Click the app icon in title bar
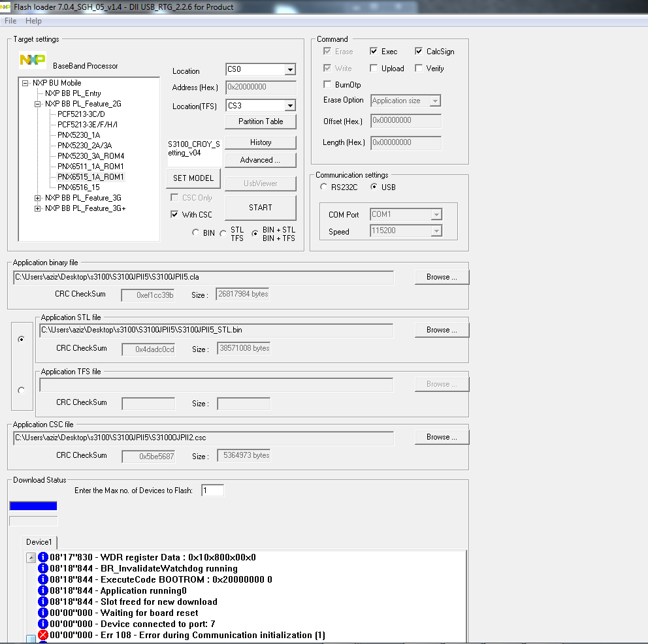 click(5, 7)
